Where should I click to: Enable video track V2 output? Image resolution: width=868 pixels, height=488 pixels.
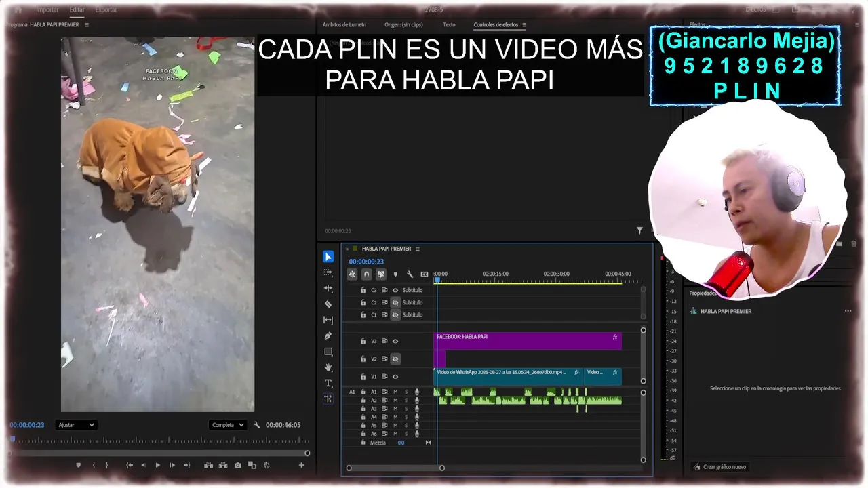point(395,359)
